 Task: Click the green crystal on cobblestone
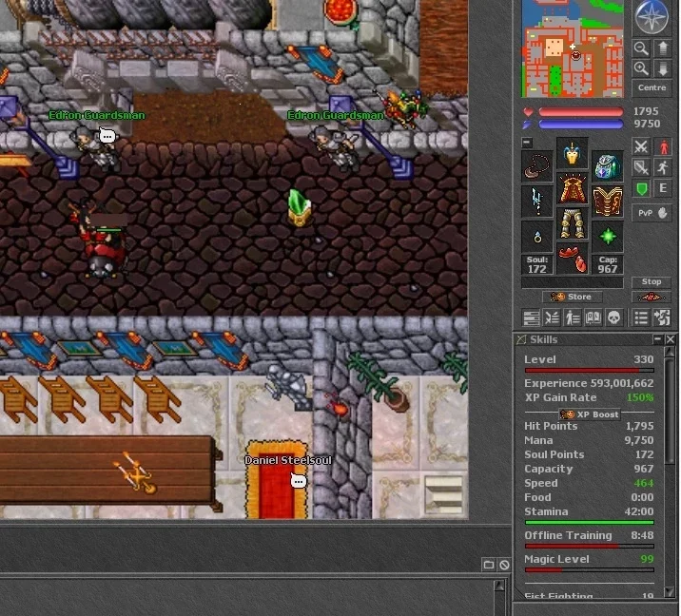(x=299, y=207)
